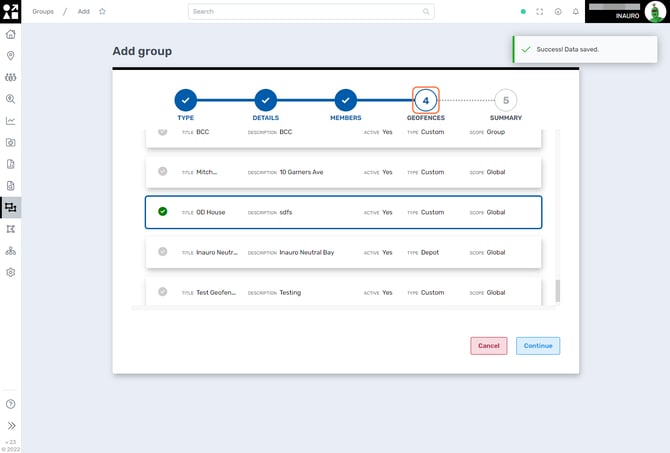This screenshot has width=670, height=453.
Task: Click the application logo top-left
Action: (10, 11)
